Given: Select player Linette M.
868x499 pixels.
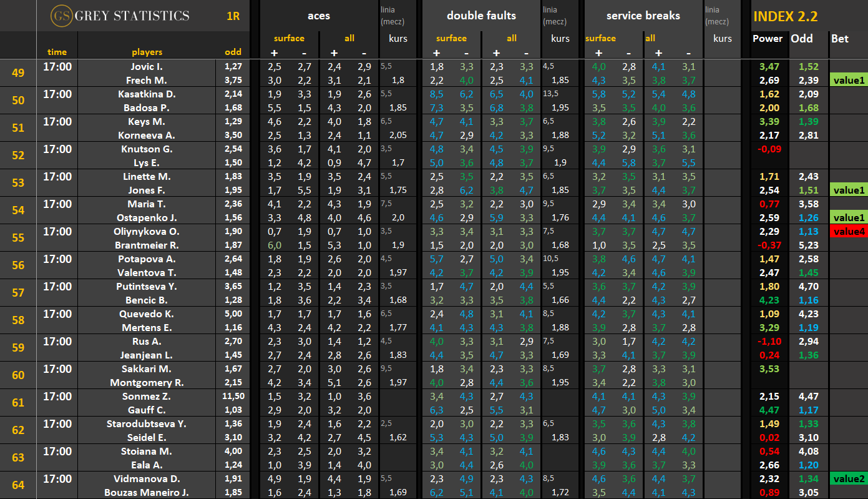Looking at the screenshot, I should pos(147,176).
